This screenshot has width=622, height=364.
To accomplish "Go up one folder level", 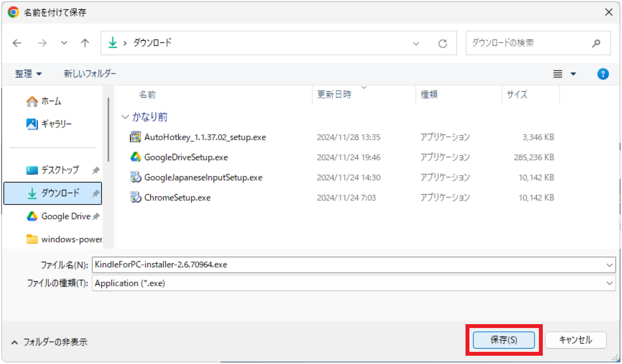I will click(x=85, y=43).
